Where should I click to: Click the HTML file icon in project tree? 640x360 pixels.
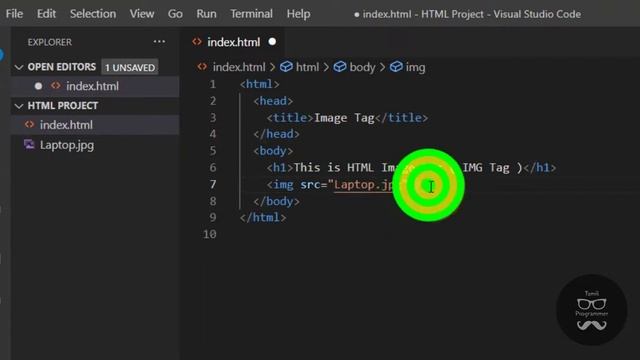(29, 124)
